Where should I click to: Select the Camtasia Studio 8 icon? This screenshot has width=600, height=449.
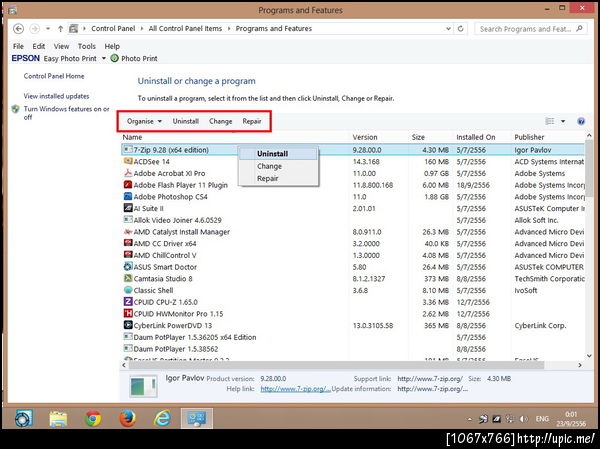128,278
